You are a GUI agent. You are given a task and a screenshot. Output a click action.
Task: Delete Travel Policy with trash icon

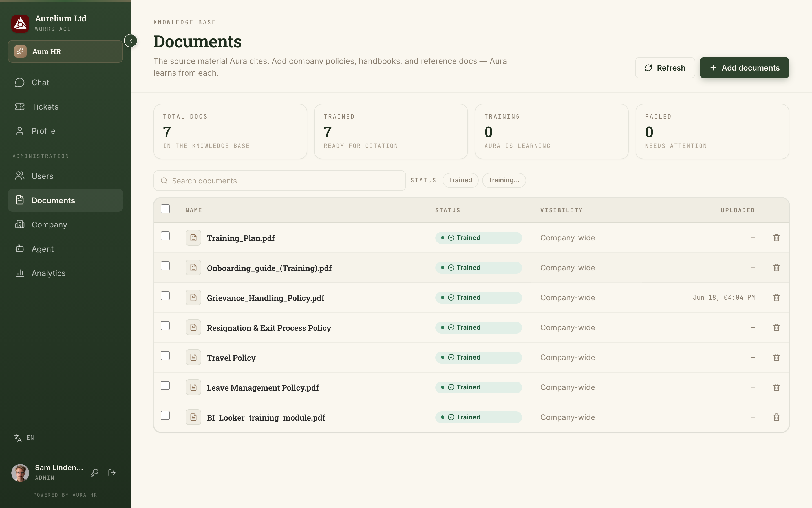click(776, 358)
